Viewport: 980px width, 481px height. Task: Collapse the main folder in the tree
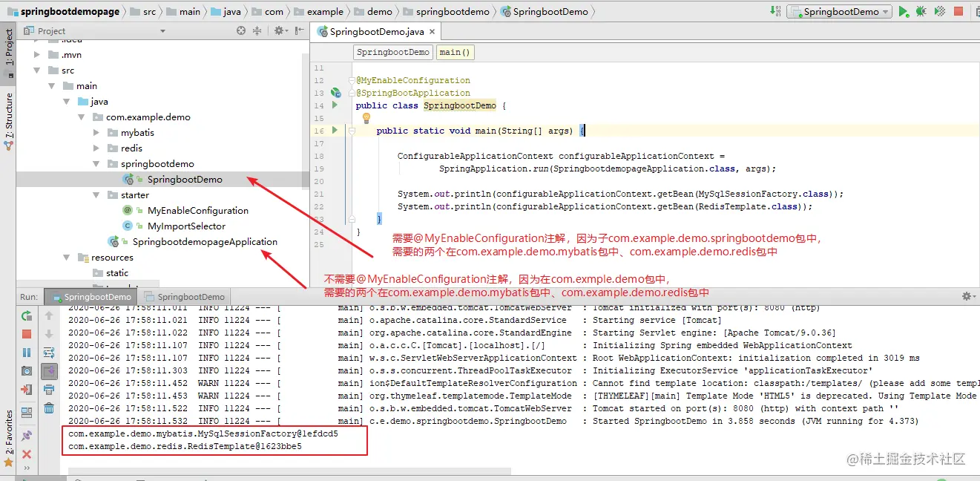(52, 86)
